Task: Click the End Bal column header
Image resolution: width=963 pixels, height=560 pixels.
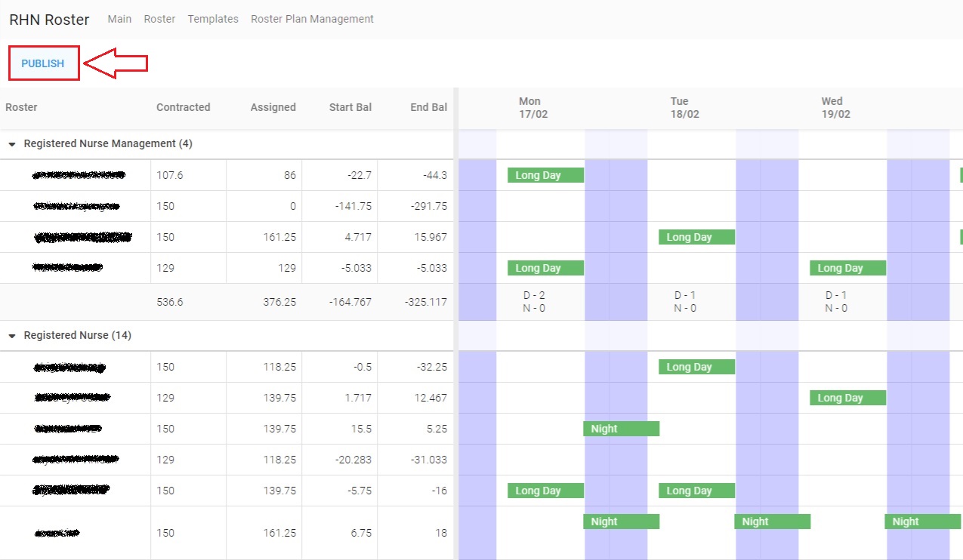Action: (x=429, y=107)
